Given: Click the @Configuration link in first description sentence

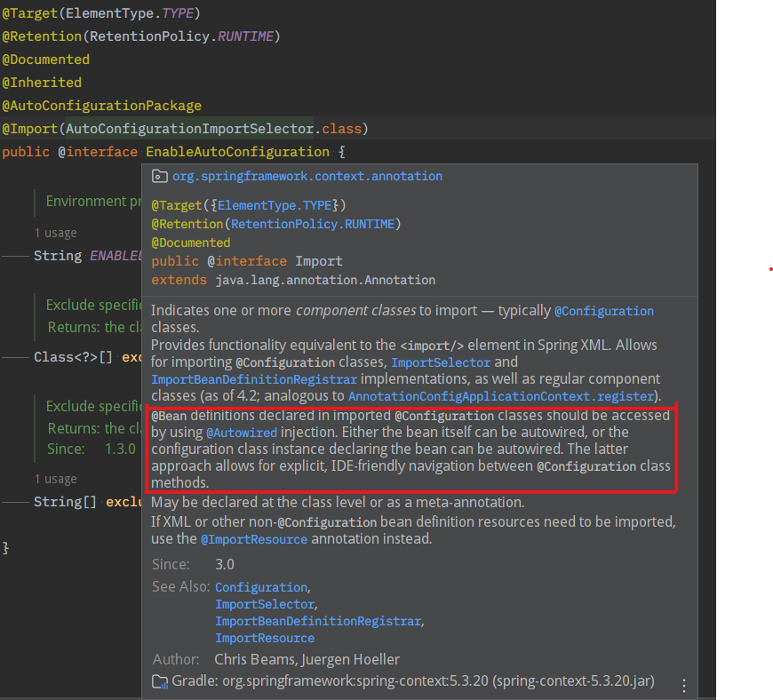Looking at the screenshot, I should [604, 311].
